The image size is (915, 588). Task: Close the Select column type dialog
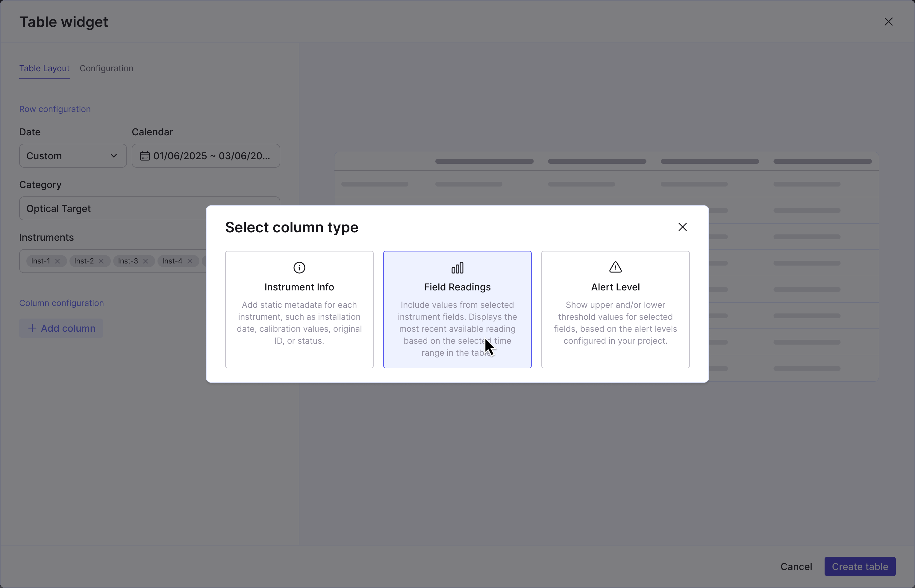tap(682, 227)
